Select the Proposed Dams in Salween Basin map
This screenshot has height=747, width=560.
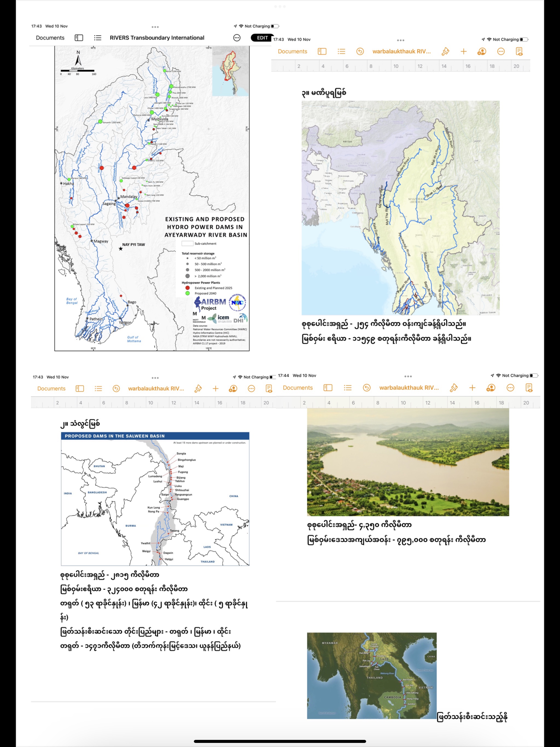pos(155,498)
